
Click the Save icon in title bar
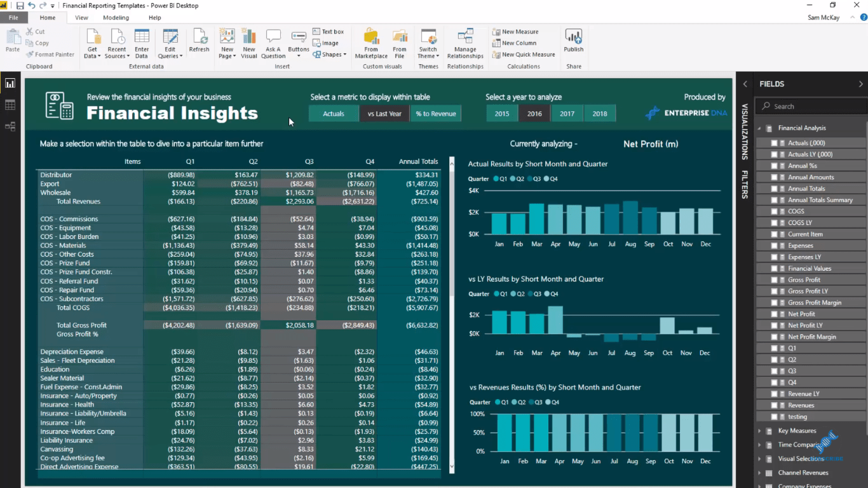coord(20,6)
